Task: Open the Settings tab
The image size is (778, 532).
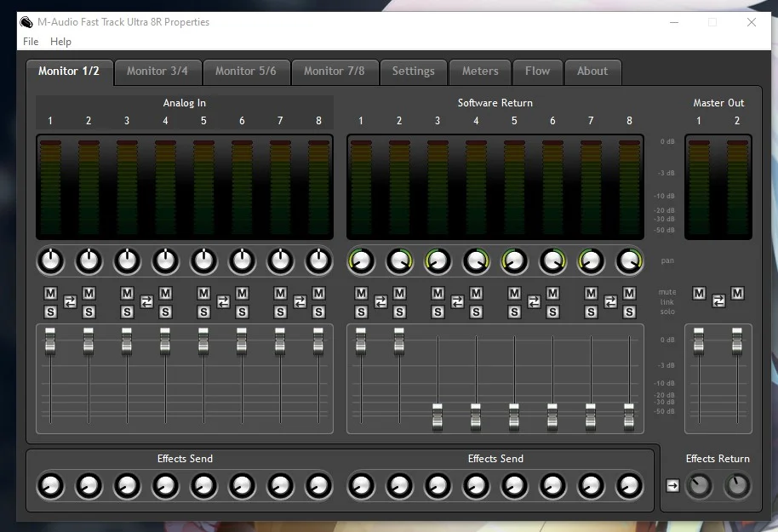Action: [413, 72]
